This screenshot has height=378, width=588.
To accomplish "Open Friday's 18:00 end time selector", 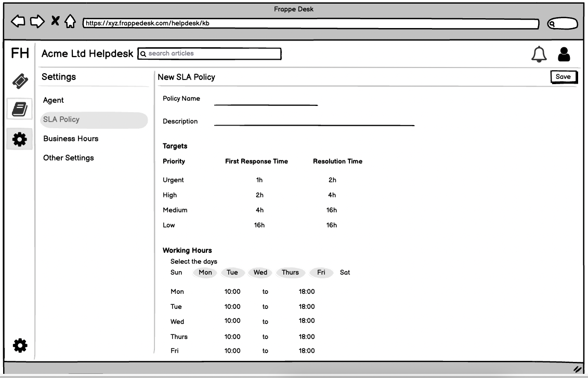I will pos(306,350).
